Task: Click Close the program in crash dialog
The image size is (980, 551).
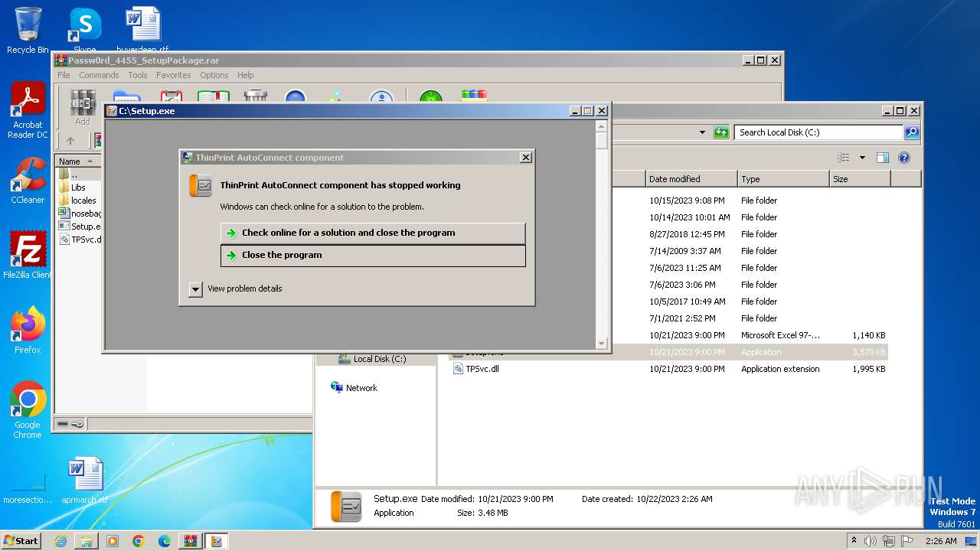Action: pos(373,256)
